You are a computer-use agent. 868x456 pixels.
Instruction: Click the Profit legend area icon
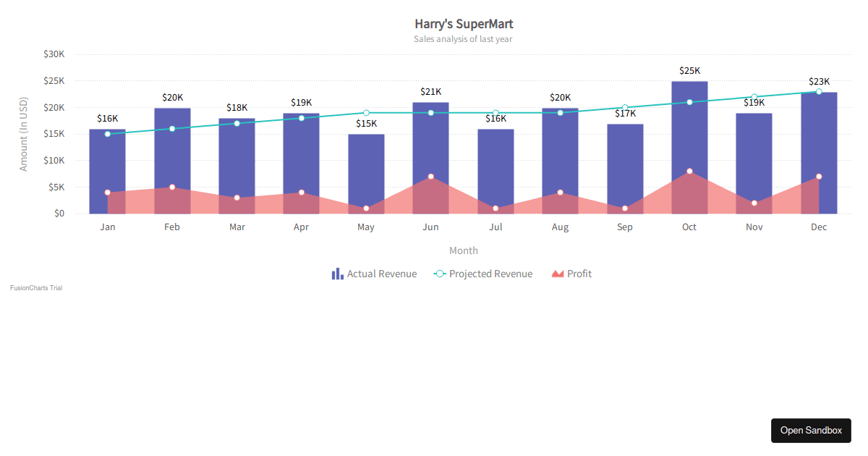tap(558, 274)
